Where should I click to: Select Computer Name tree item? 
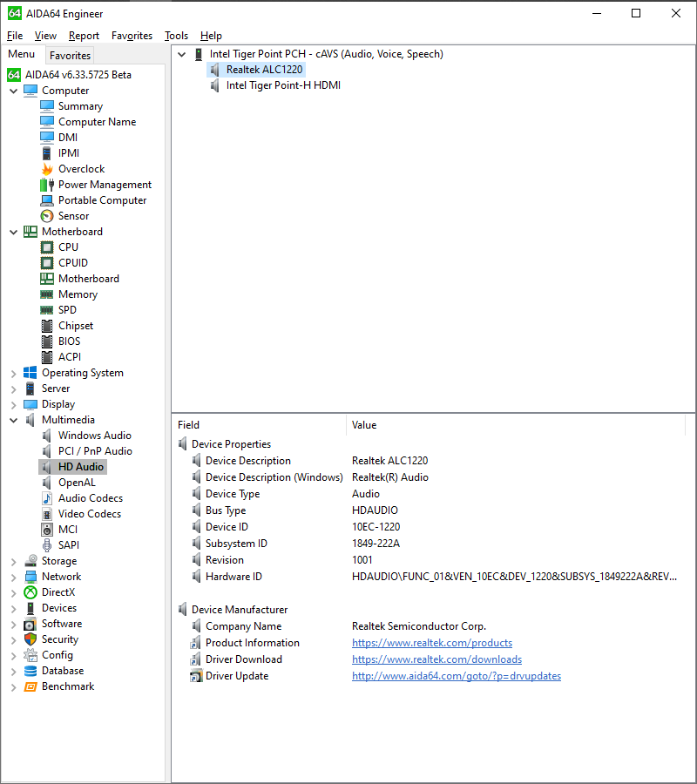(x=97, y=122)
